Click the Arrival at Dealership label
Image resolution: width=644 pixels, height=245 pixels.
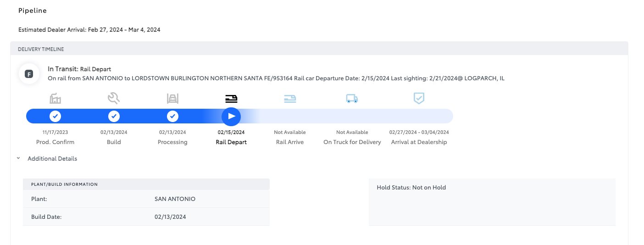click(x=419, y=142)
